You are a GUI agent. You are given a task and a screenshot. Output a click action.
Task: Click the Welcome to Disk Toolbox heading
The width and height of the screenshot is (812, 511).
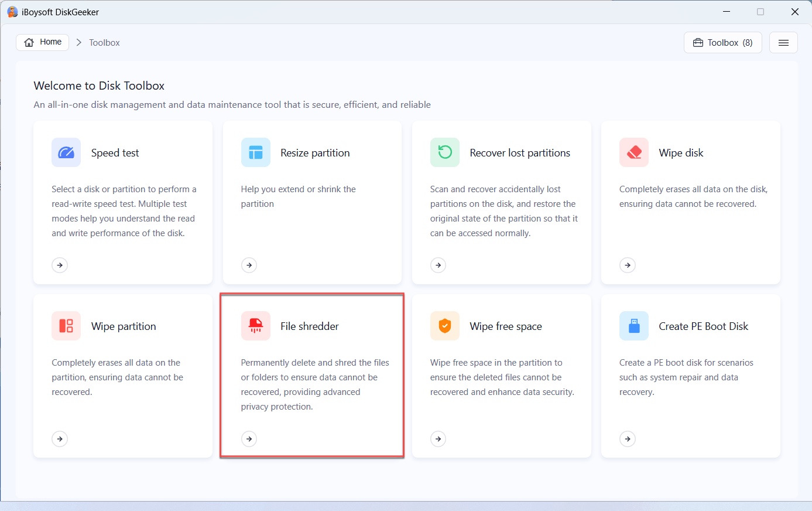[99, 86]
